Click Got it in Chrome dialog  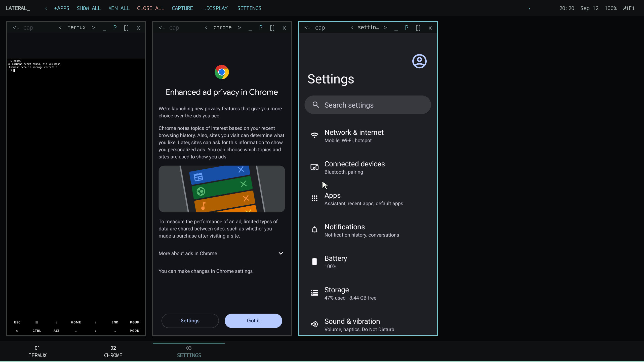tap(253, 321)
